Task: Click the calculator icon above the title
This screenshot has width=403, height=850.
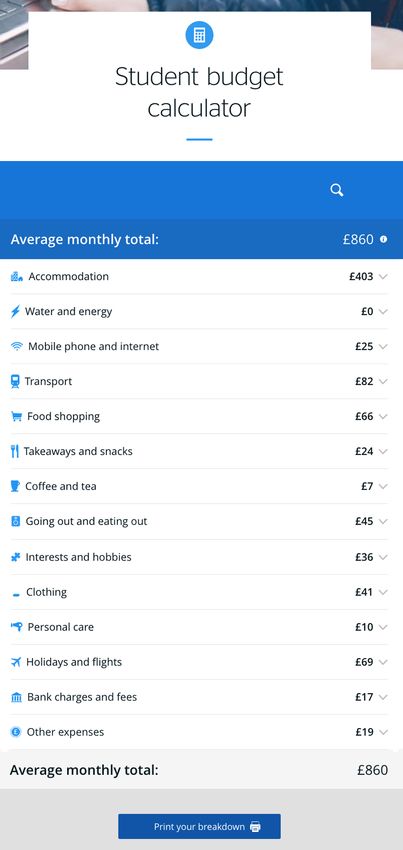Action: tap(199, 35)
